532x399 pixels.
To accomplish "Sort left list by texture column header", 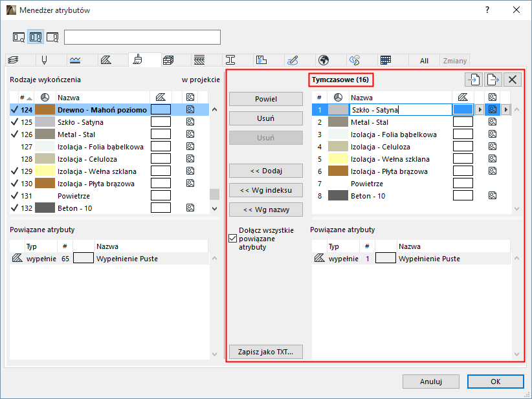I will 190,98.
